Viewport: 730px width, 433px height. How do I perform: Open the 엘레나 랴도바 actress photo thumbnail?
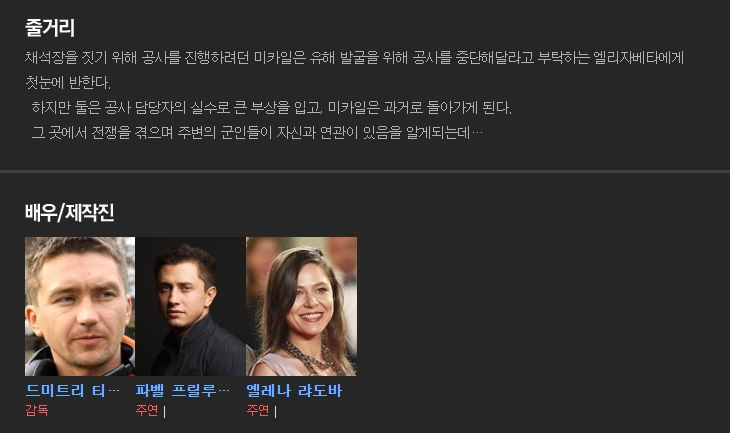[x=301, y=306]
